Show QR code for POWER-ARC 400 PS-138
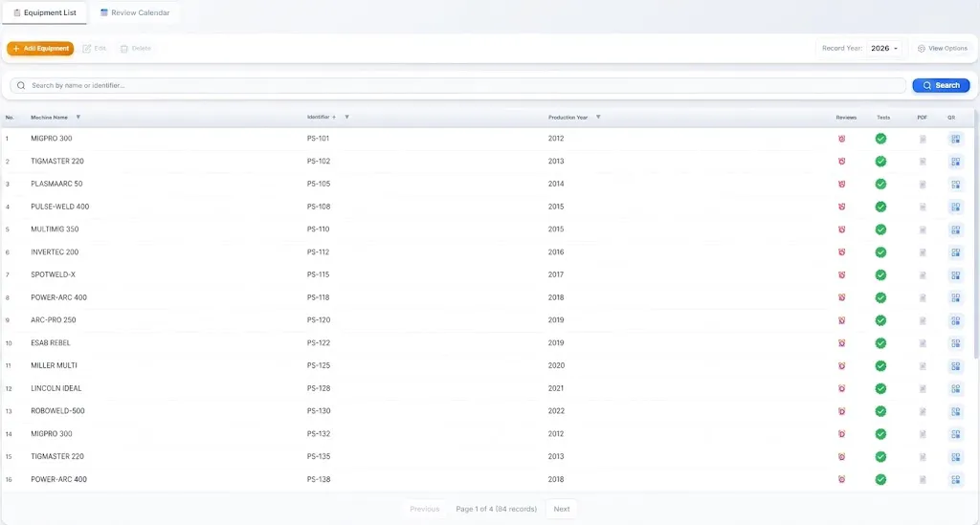The width and height of the screenshot is (980, 525). pyautogui.click(x=956, y=479)
